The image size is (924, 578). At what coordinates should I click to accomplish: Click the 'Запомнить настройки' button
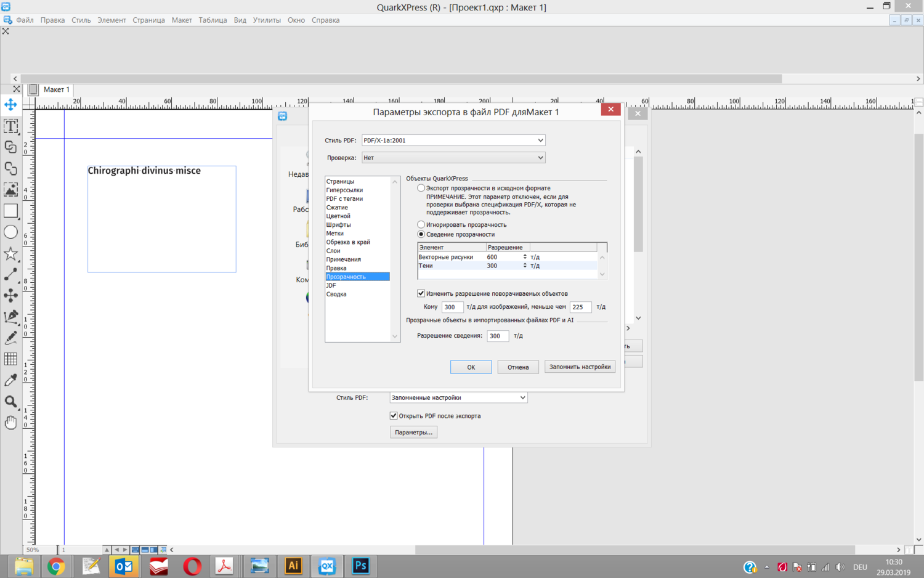click(x=579, y=367)
